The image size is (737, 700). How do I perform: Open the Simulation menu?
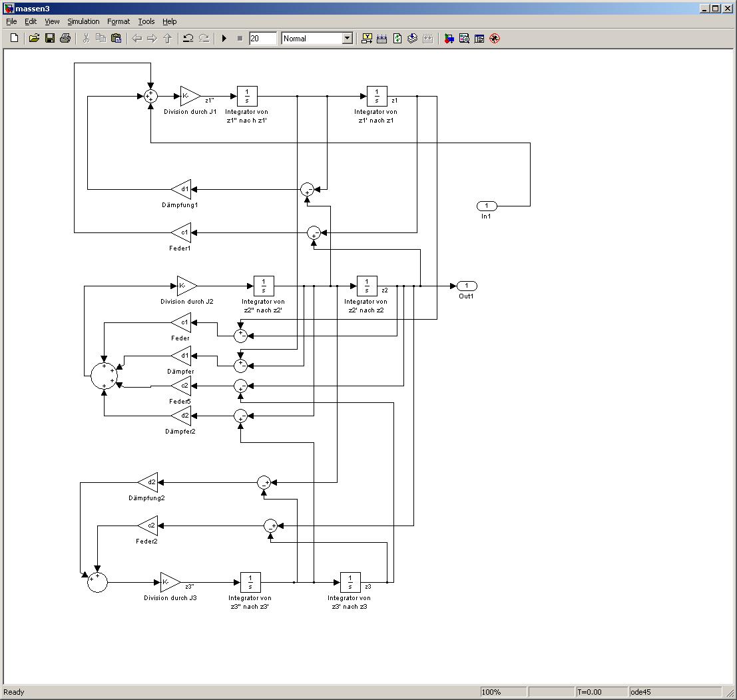[x=83, y=21]
